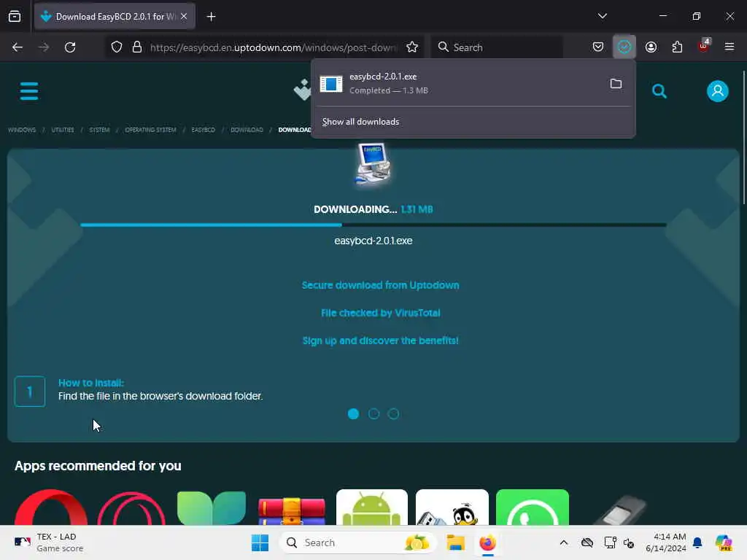The image size is (747, 560).
Task: Open recommended Android robot app
Action: 372,507
